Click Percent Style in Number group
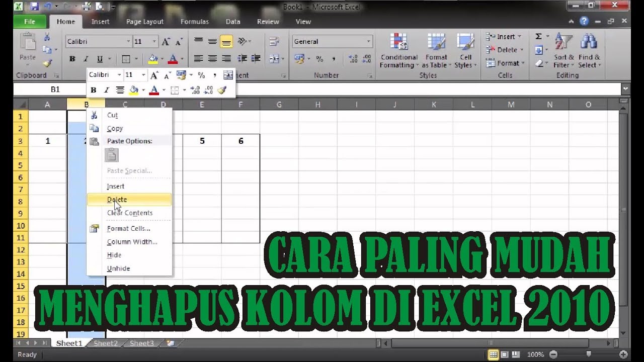Screen dimensions: 644x362 319,59
